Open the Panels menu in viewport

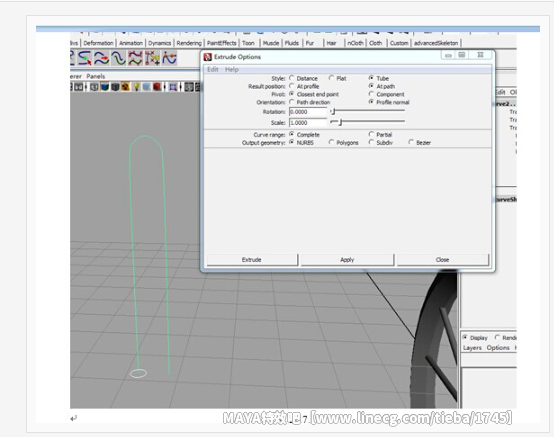(x=96, y=76)
